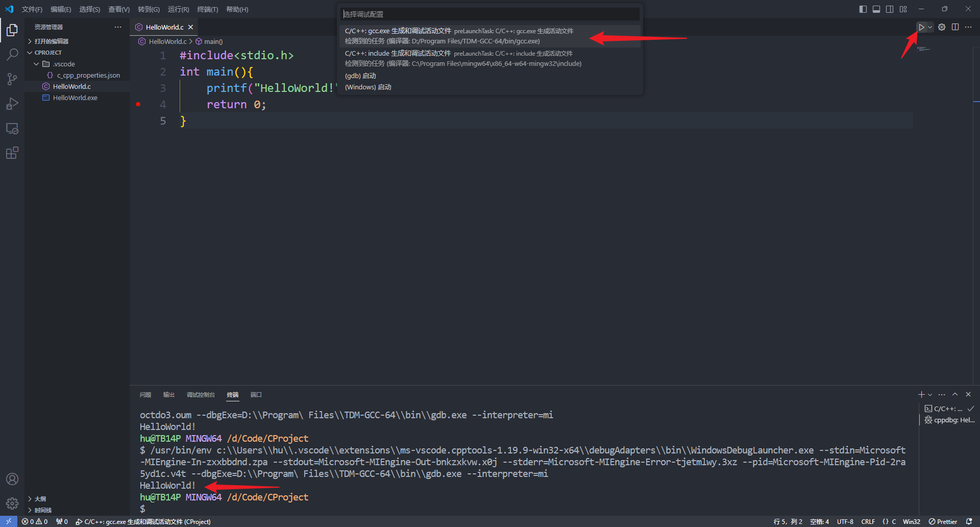Select gcc.exe 生成和调试活动文件 configuration

tap(490, 36)
